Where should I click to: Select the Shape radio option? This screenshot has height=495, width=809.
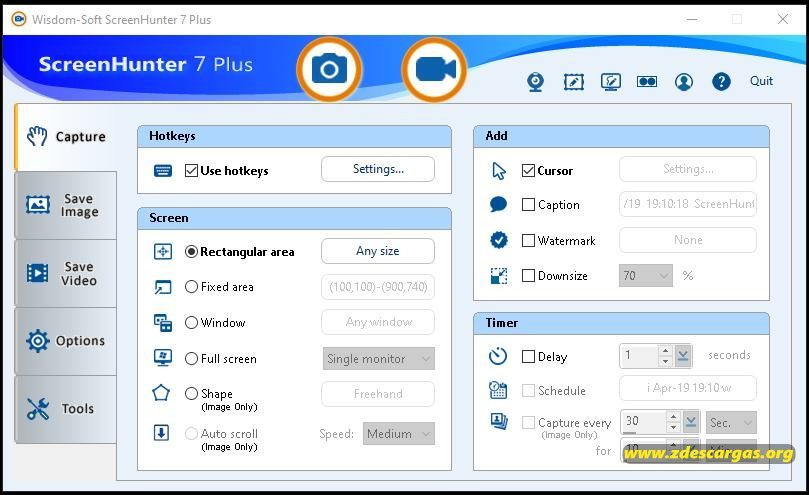coord(191,393)
